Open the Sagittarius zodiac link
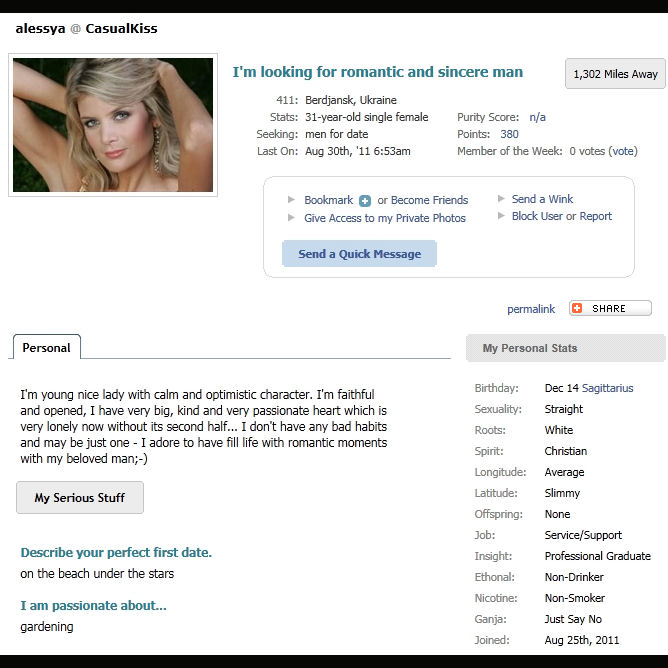 click(608, 388)
